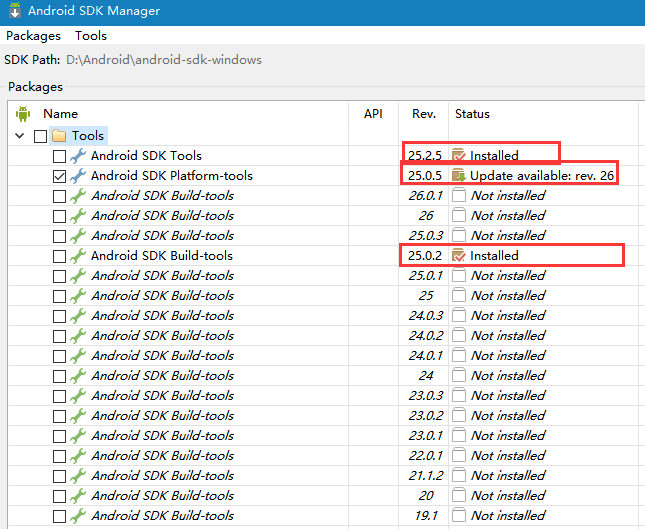Check Build-tools 25.0.2 checkbox
The image size is (645, 529).
tap(59, 256)
